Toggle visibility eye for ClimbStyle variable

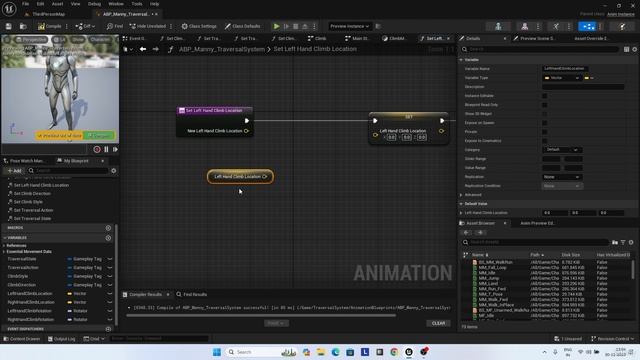tap(110, 276)
